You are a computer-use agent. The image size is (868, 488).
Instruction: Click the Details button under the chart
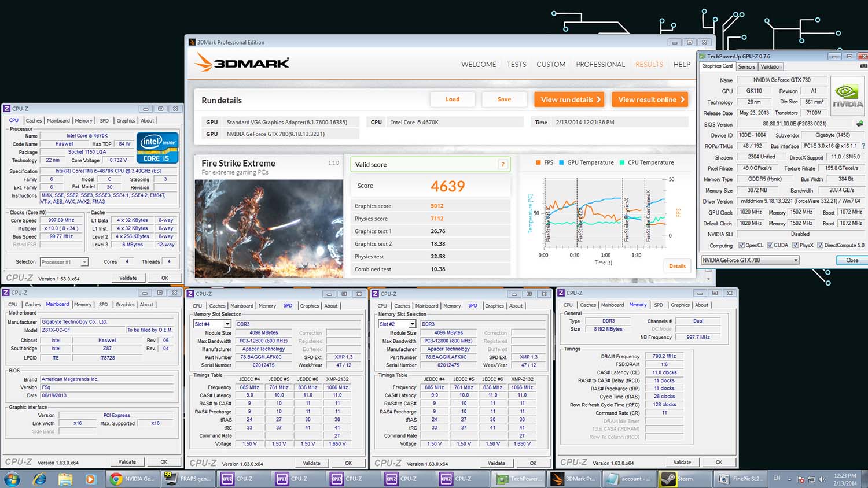coord(677,266)
